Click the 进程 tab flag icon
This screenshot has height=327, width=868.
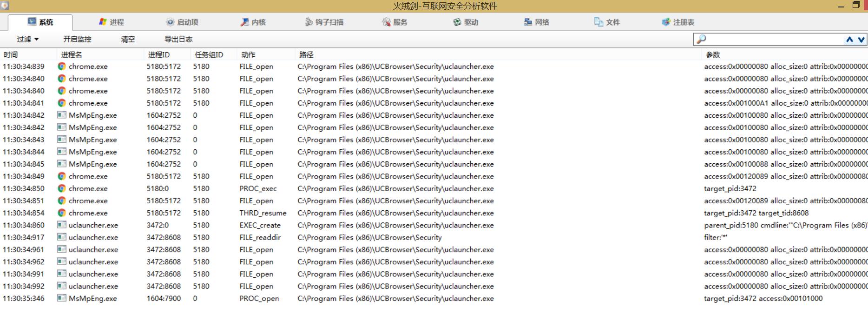point(103,22)
